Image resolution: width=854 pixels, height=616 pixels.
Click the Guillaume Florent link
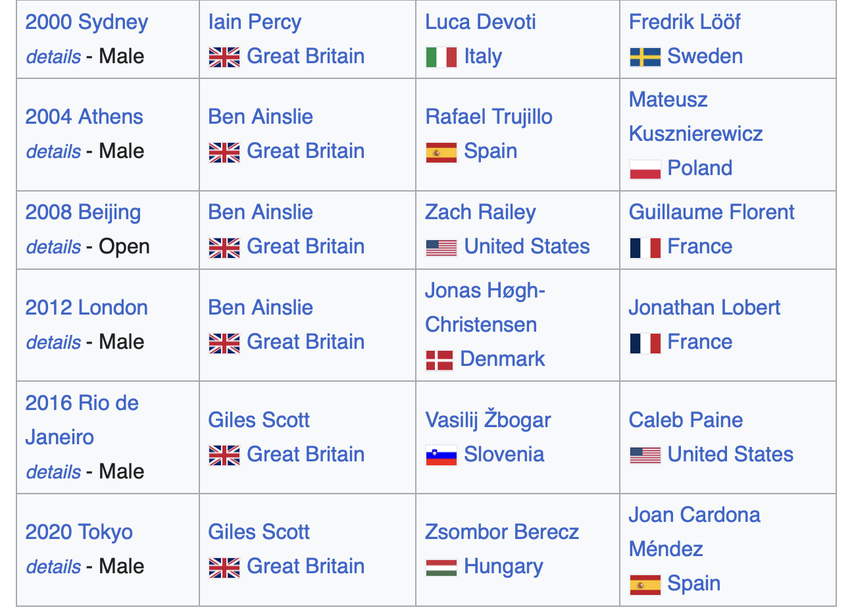pyautogui.click(x=711, y=212)
